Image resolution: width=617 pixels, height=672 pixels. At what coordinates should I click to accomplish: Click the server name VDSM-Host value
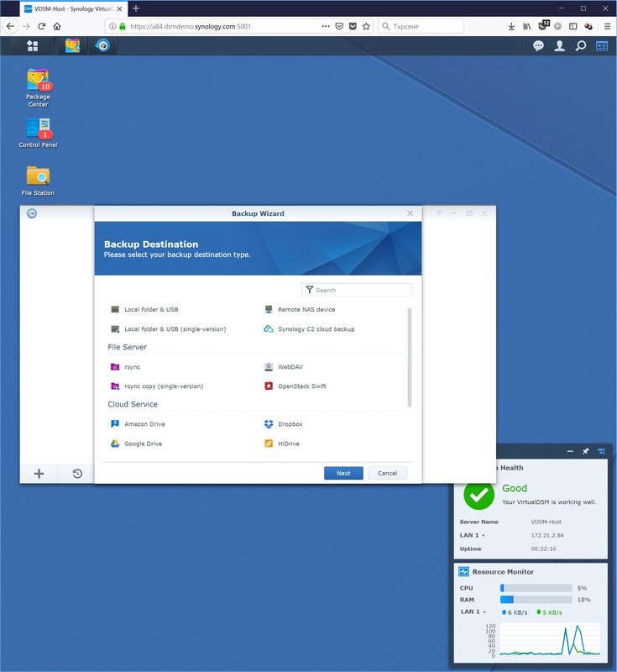[546, 522]
